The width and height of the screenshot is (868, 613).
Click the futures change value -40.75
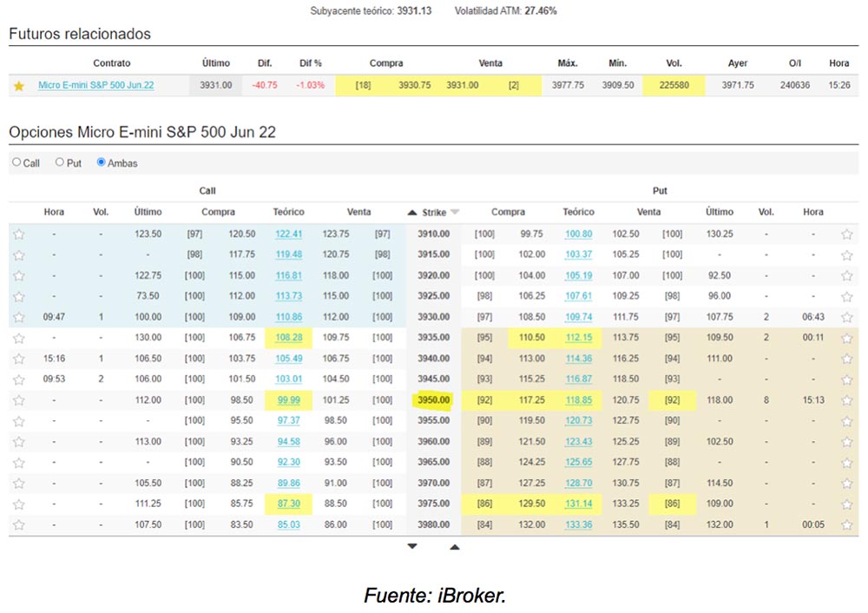click(265, 85)
